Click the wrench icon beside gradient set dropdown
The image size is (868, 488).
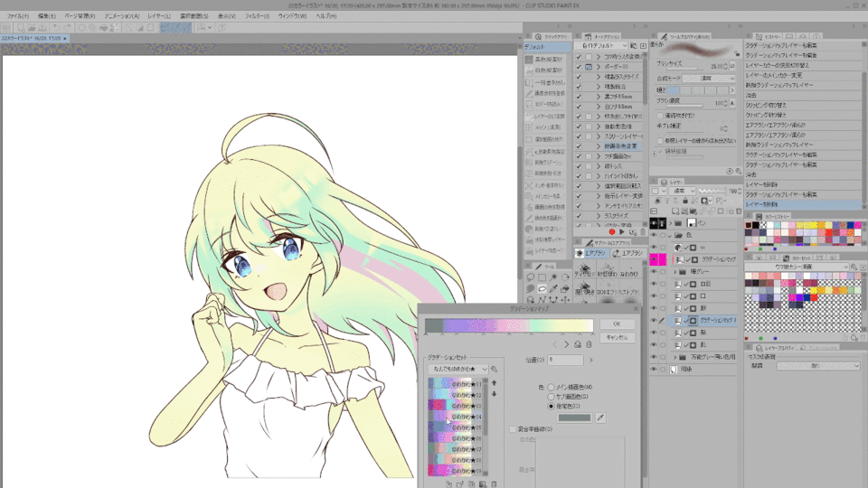point(495,369)
